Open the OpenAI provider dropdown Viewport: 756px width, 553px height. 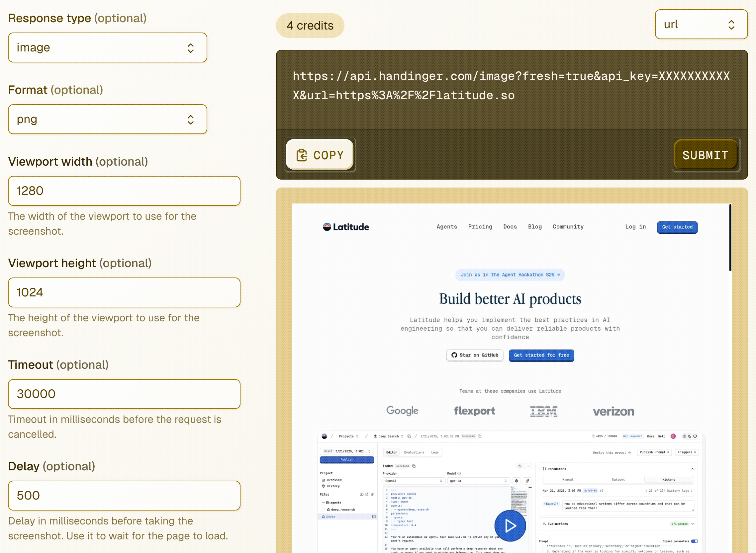(413, 481)
